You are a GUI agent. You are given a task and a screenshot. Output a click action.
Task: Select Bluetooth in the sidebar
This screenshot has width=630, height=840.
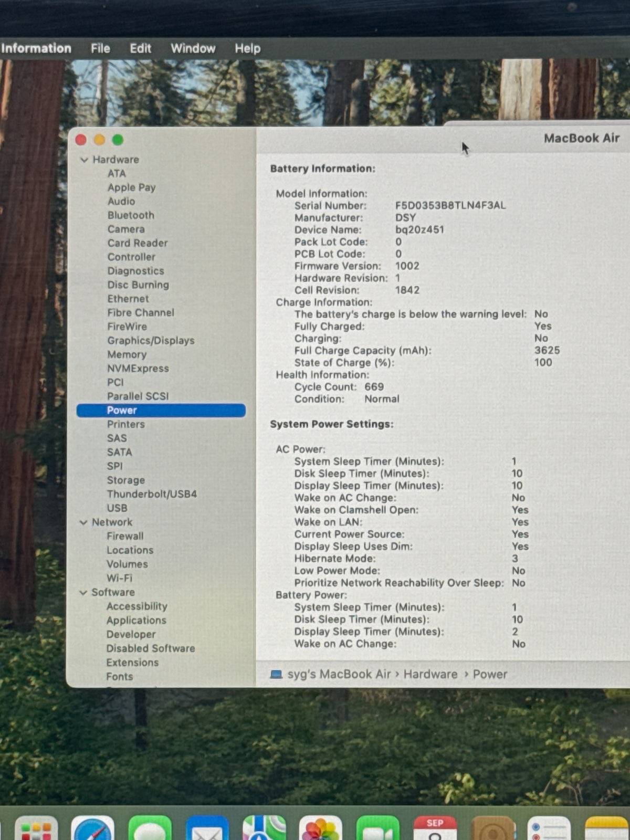coord(131,215)
